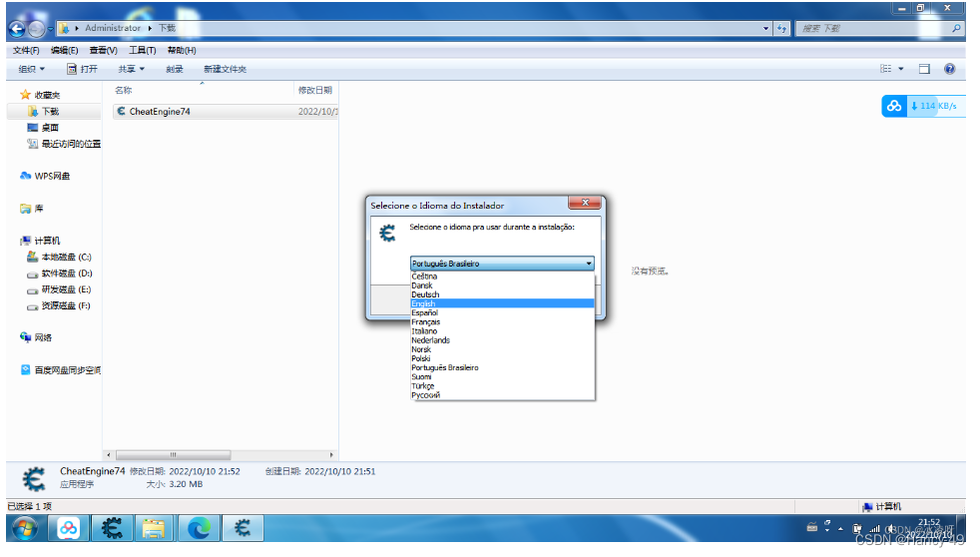Choose Nederlands from language list
980x557 pixels.
[503, 340]
